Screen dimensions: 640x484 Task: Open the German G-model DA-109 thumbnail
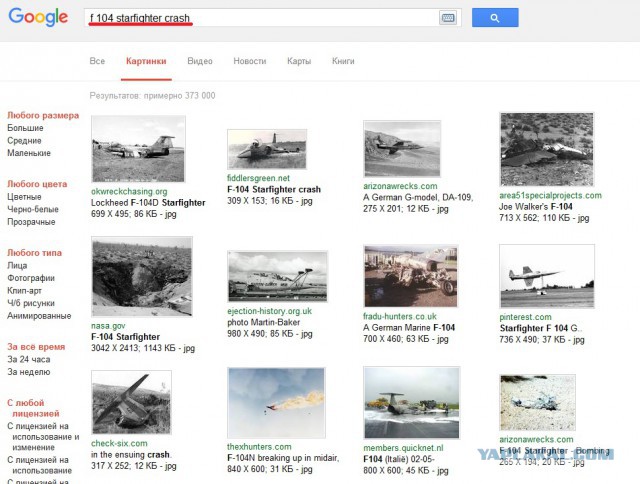402,149
